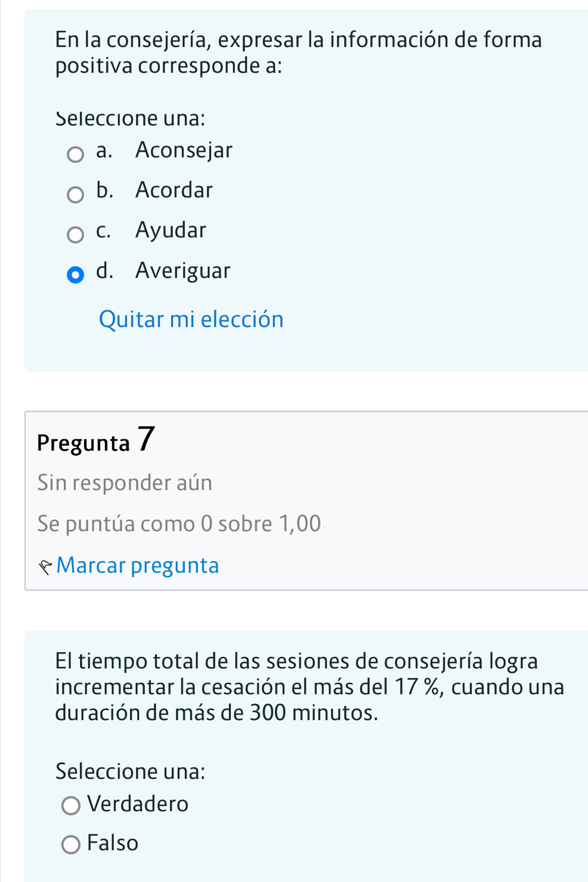Viewport: 588px width, 882px height.
Task: Click the question text about 'forma positiva'
Action: [298, 53]
